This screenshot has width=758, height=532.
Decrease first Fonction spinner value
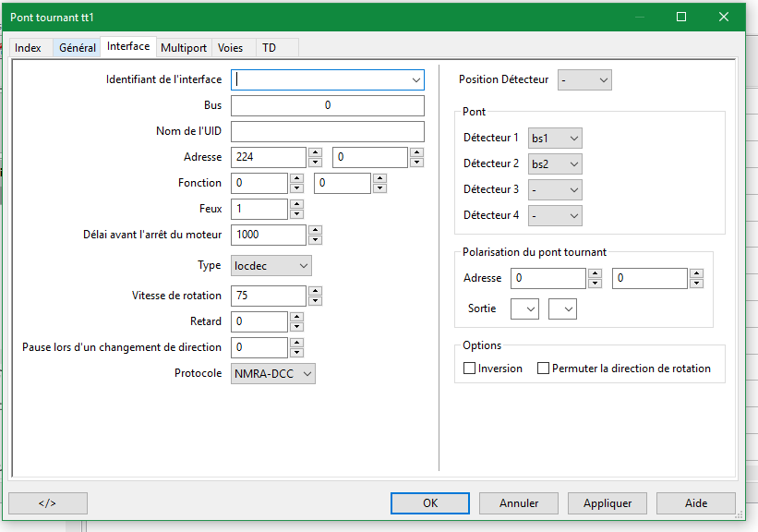tap(296, 188)
